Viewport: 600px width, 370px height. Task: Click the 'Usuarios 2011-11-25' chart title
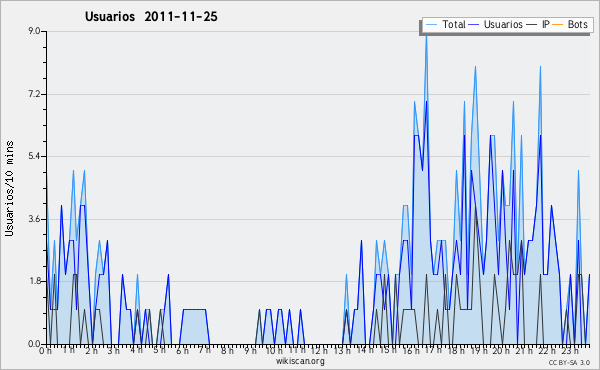[x=151, y=16]
